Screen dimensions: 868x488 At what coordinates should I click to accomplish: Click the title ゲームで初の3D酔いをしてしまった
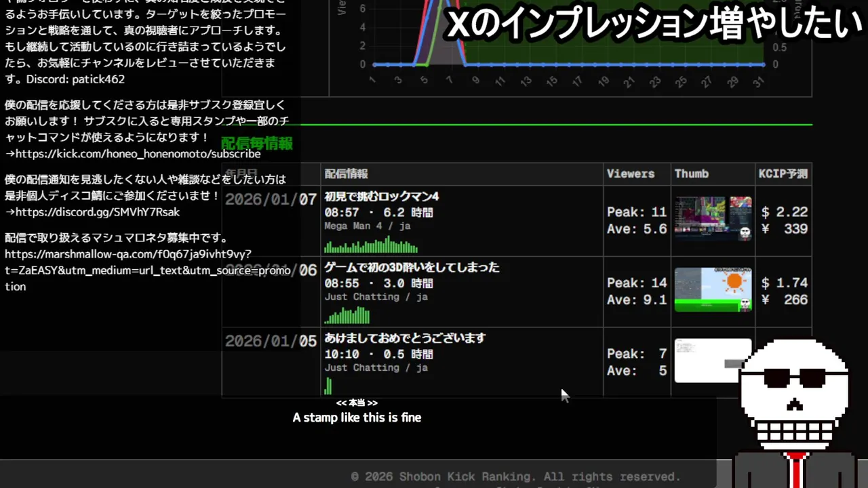(x=412, y=267)
